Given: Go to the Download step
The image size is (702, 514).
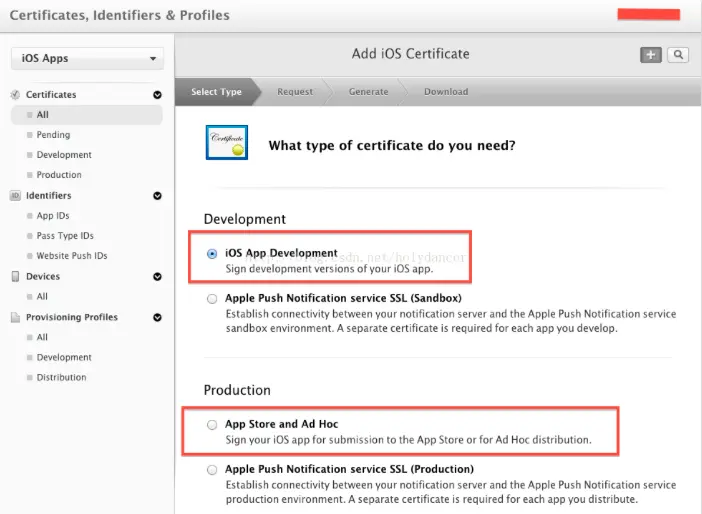Looking at the screenshot, I should click(x=446, y=92).
